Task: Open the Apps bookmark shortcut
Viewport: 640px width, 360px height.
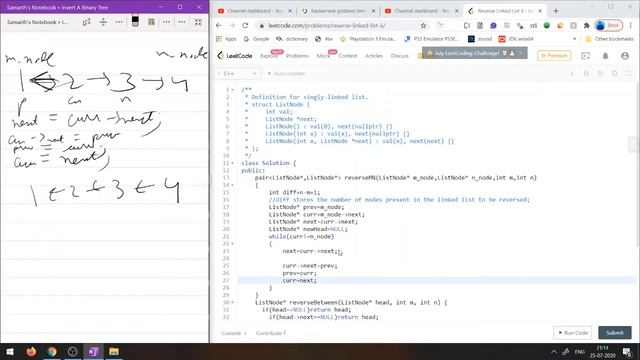Action: click(x=226, y=39)
